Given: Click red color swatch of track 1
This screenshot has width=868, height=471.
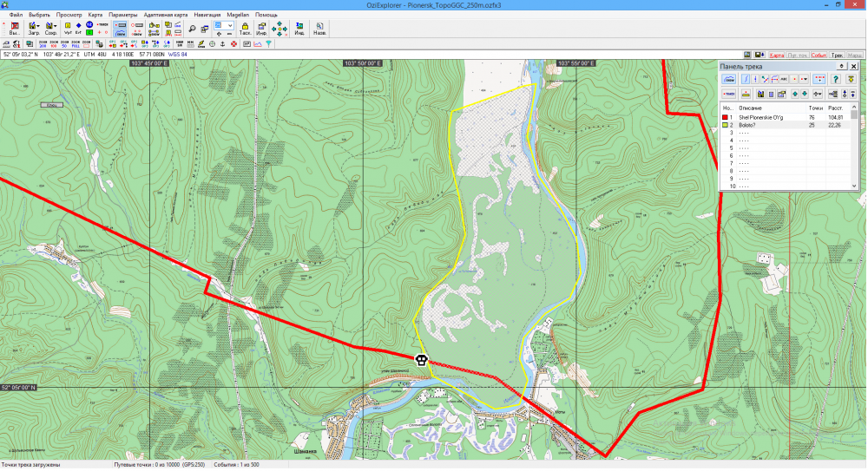Looking at the screenshot, I should (725, 116).
